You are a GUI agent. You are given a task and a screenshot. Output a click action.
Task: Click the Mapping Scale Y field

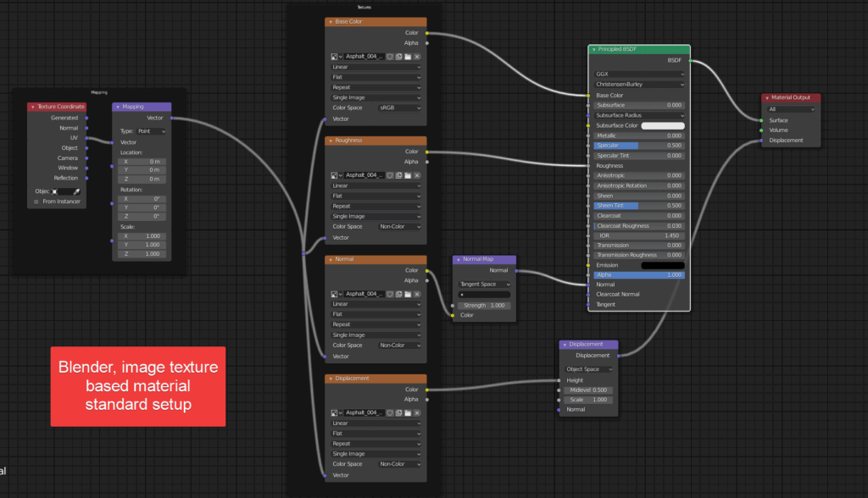click(x=142, y=245)
